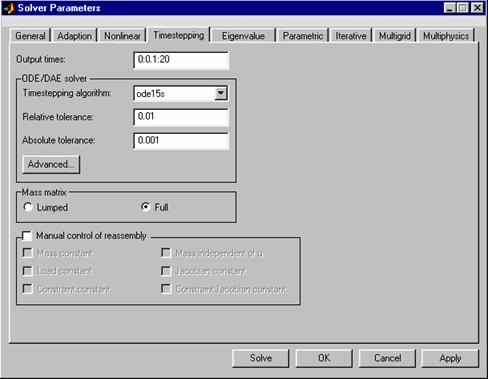This screenshot has width=488, height=379.
Task: Switch to the Adaption tab
Action: pyautogui.click(x=74, y=36)
